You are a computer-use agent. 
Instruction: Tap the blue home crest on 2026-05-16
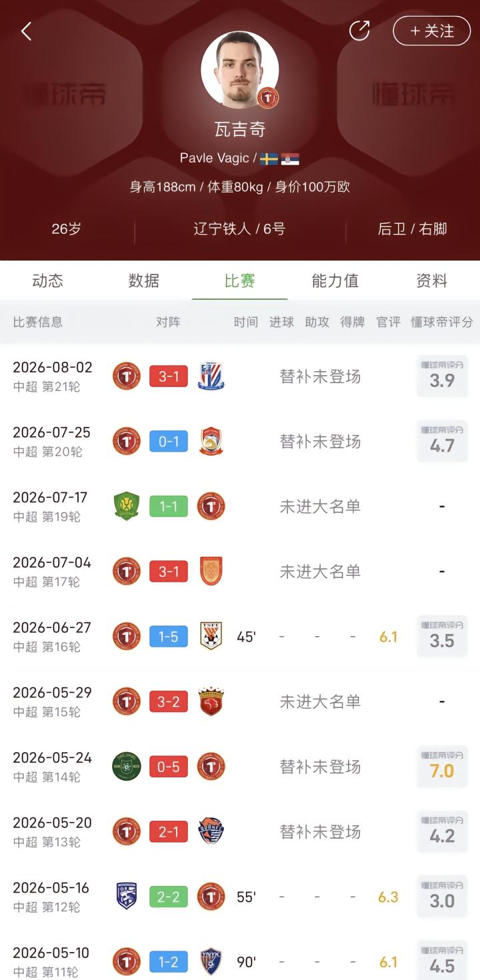[x=127, y=897]
